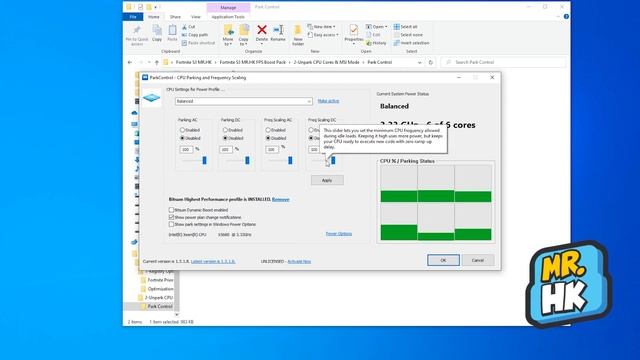Select Parking AC Disabled radio button

(182, 138)
